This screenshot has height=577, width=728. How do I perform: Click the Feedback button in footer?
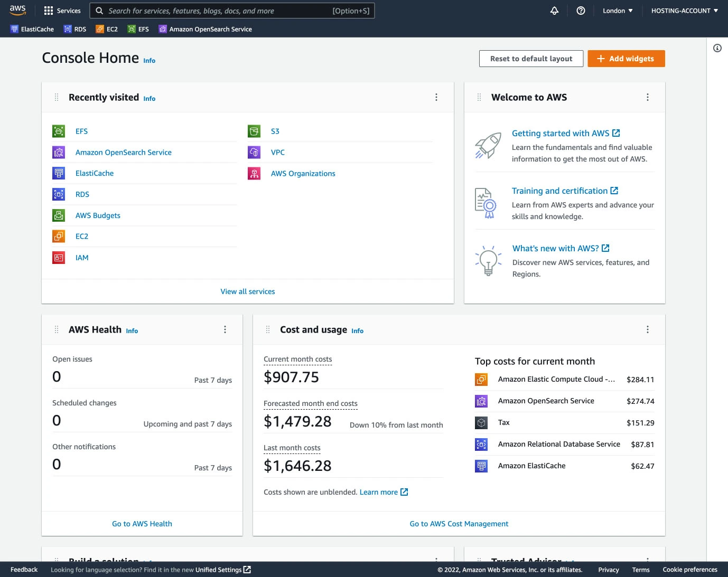24,570
